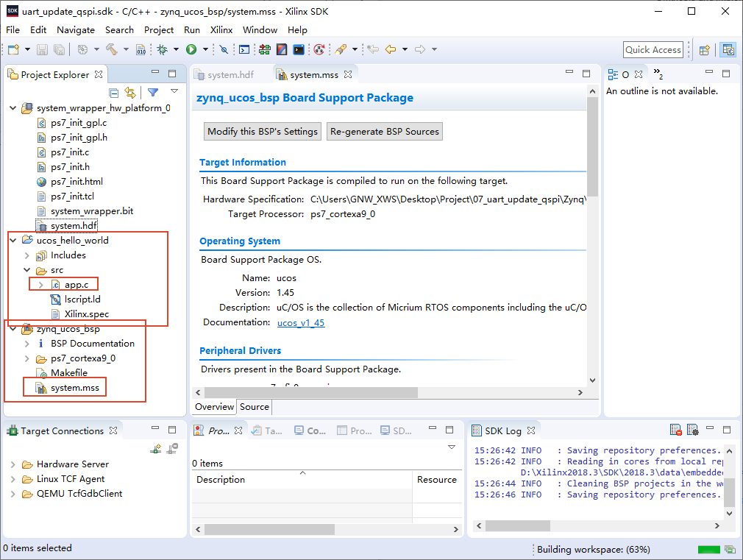
Task: Click the Build All hammer icon
Action: click(x=112, y=49)
